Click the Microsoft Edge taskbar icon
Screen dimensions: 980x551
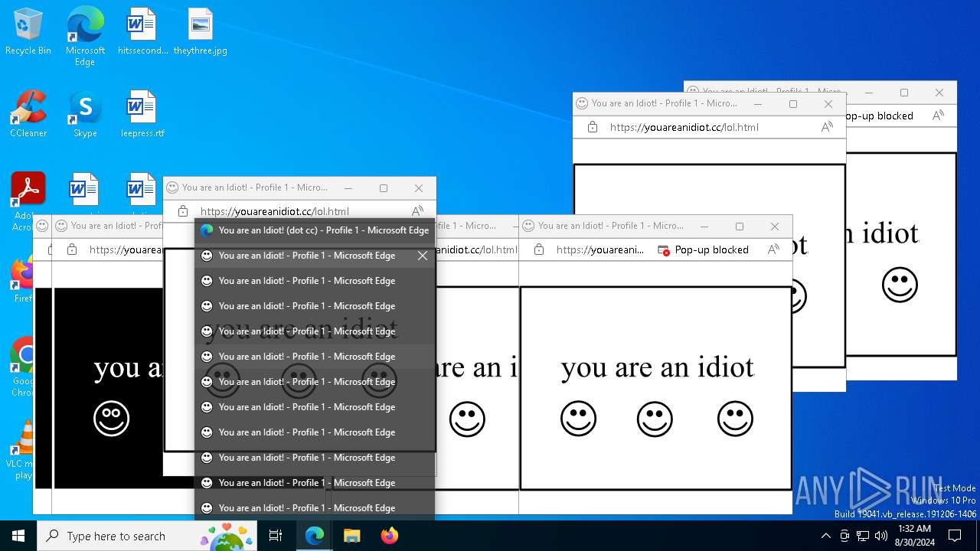[315, 536]
